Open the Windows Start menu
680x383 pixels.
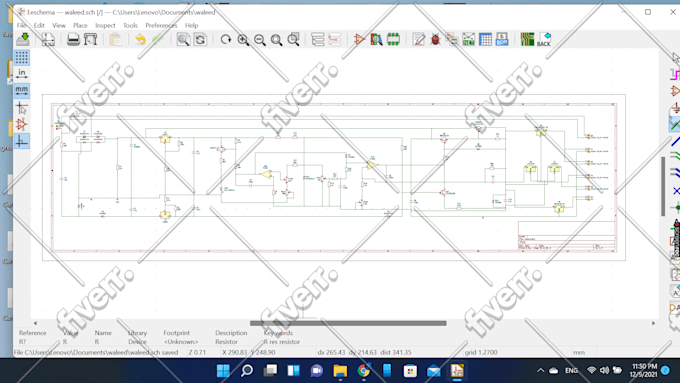(223, 371)
